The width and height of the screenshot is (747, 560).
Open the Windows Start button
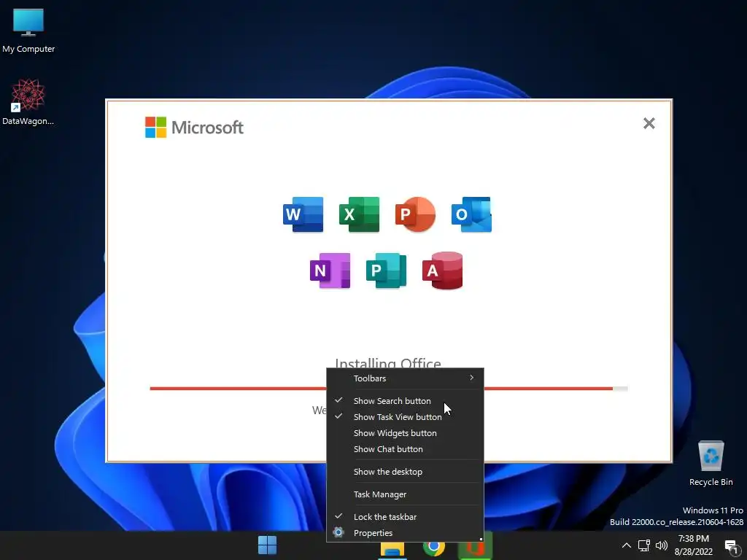(267, 545)
